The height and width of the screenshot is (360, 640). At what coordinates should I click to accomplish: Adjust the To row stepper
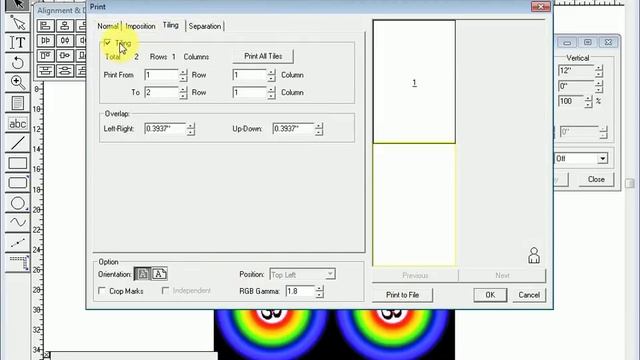point(183,93)
